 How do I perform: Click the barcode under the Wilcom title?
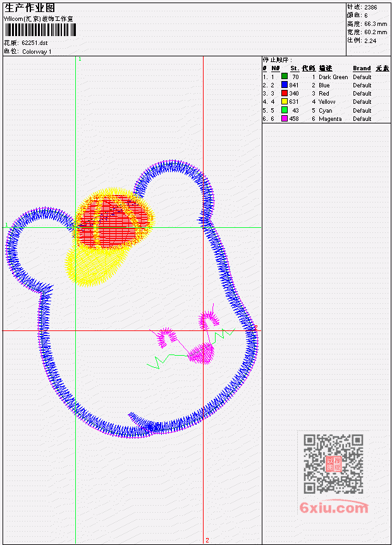(40, 30)
